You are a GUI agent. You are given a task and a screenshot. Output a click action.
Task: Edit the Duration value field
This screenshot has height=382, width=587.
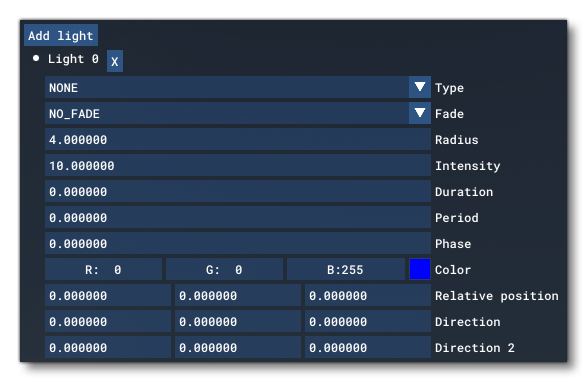click(238, 191)
